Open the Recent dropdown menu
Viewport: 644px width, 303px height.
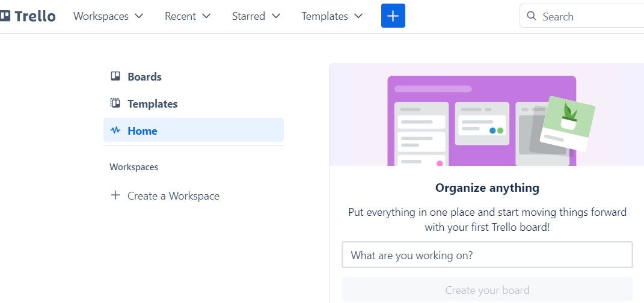[188, 16]
